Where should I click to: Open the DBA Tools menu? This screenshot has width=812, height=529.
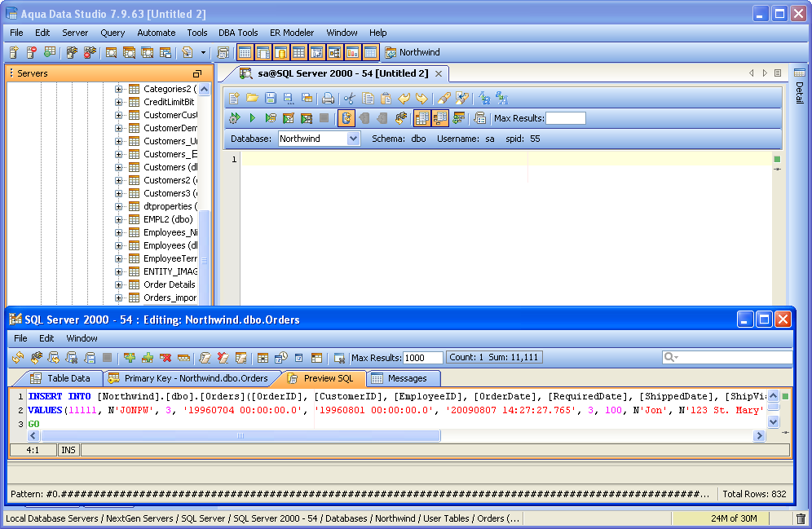(x=237, y=33)
